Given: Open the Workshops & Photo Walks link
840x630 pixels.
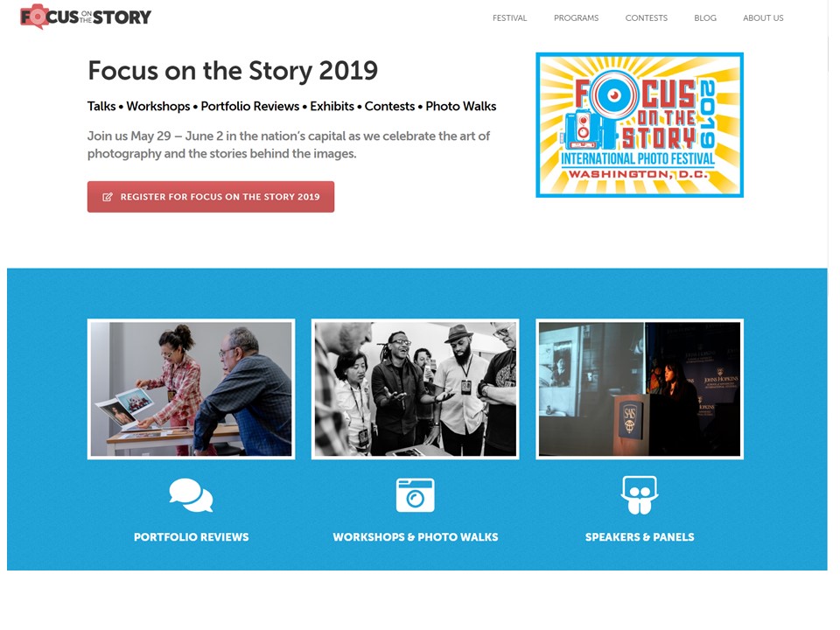Looking at the screenshot, I should coord(415,536).
